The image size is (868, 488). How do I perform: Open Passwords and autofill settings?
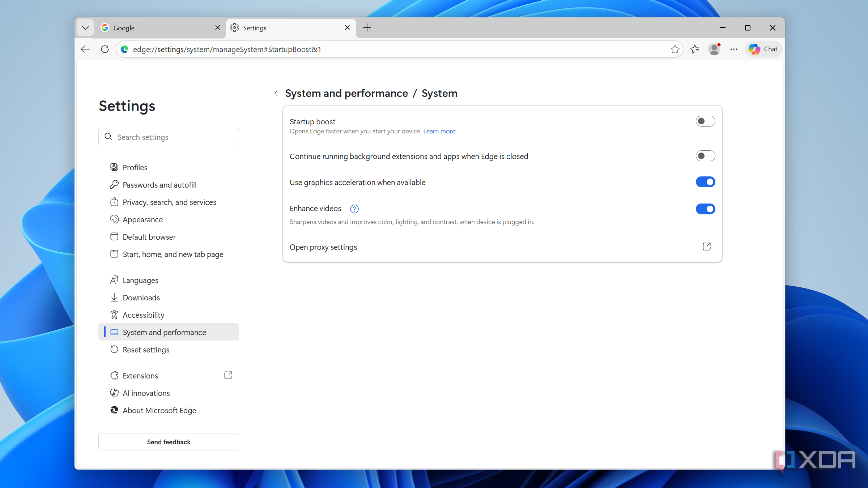tap(169, 185)
